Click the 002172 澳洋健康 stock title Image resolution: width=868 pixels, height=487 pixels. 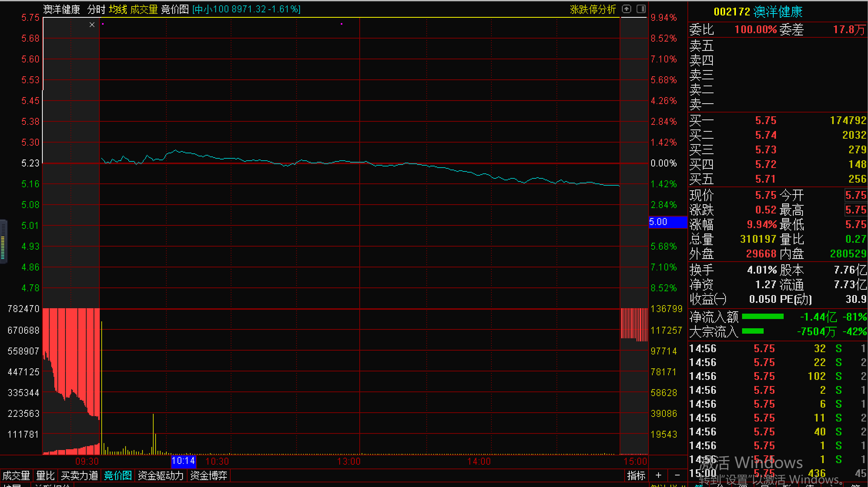(x=758, y=12)
